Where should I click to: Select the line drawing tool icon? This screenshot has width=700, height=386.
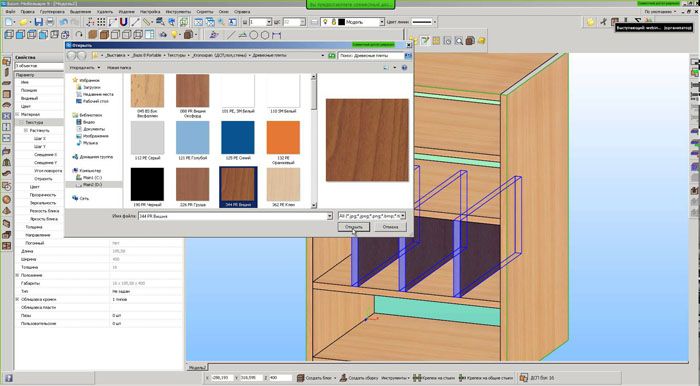[231, 35]
